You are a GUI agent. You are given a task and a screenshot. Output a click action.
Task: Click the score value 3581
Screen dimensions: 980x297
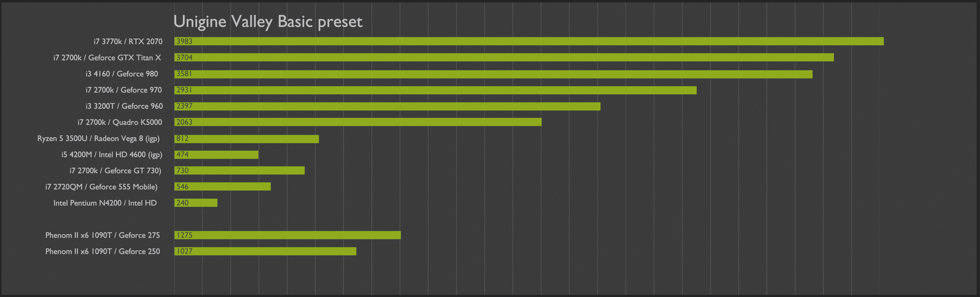pos(184,74)
